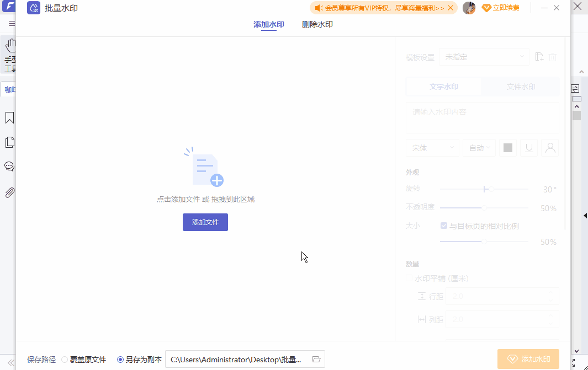Open the 未指定 template dropdown

(484, 56)
